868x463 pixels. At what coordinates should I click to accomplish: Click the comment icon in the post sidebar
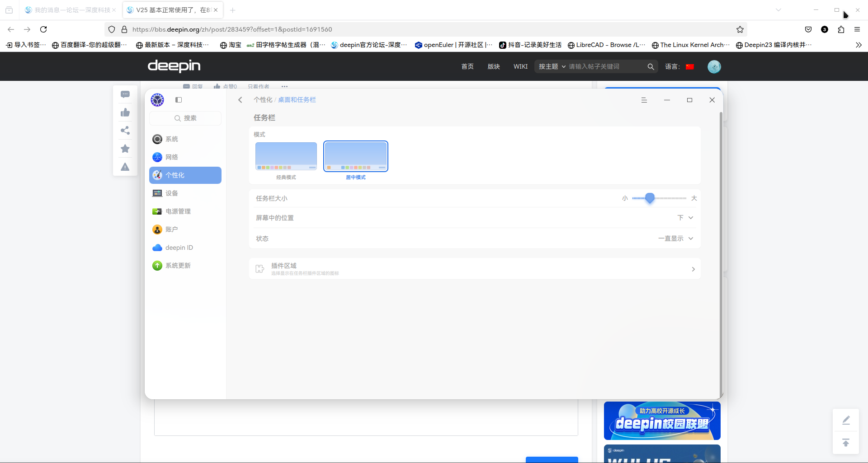(125, 94)
